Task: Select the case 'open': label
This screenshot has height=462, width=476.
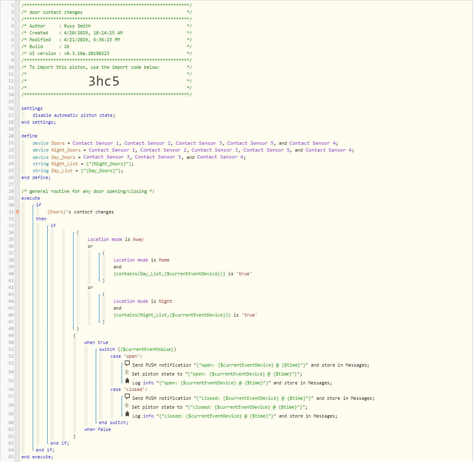Action: pyautogui.click(x=126, y=356)
